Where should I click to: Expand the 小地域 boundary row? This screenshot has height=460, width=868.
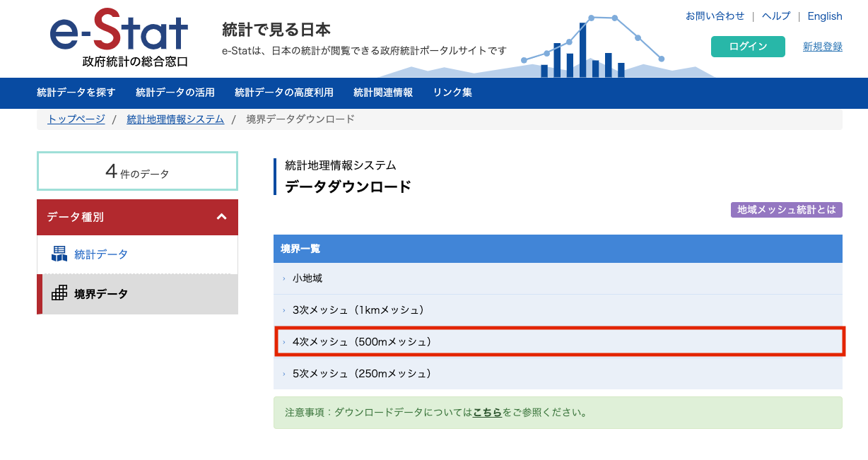pos(308,278)
